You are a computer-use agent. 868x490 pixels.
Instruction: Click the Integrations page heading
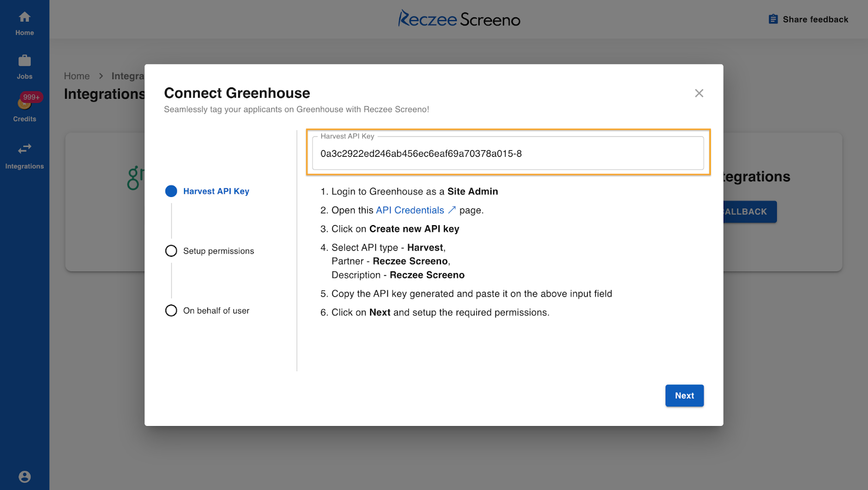click(x=104, y=94)
